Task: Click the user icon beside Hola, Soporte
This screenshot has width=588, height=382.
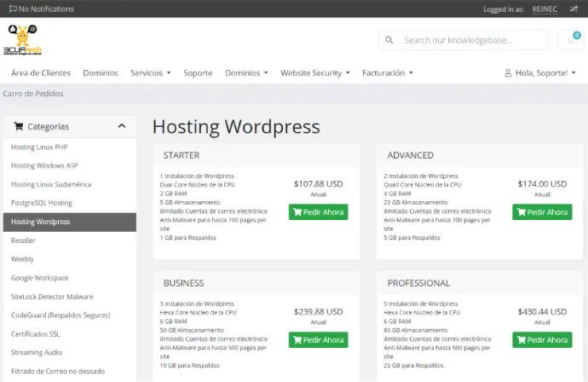Action: click(x=509, y=73)
